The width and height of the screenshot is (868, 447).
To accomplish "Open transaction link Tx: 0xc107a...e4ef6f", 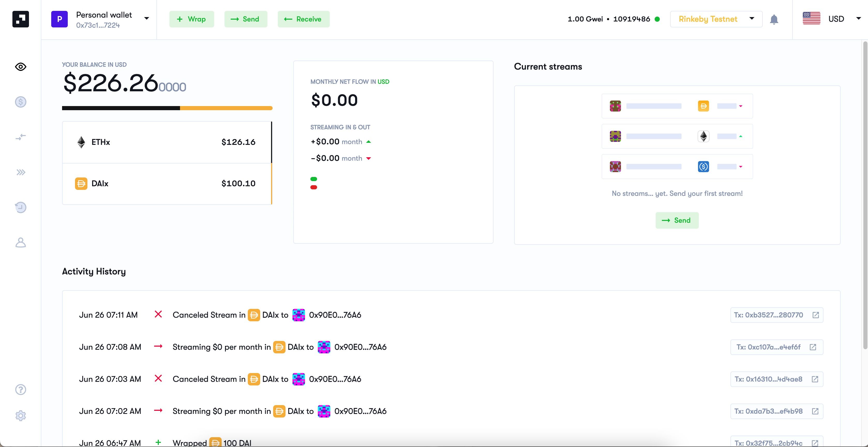I will 777,347.
